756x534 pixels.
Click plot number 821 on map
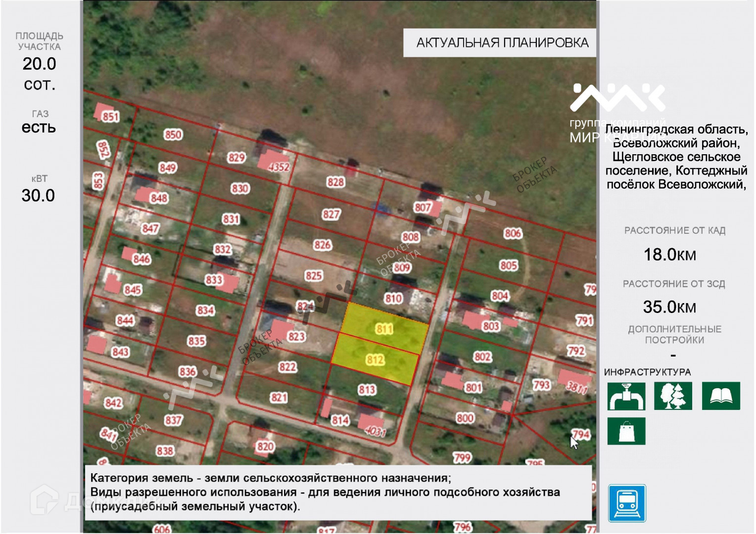[279, 398]
